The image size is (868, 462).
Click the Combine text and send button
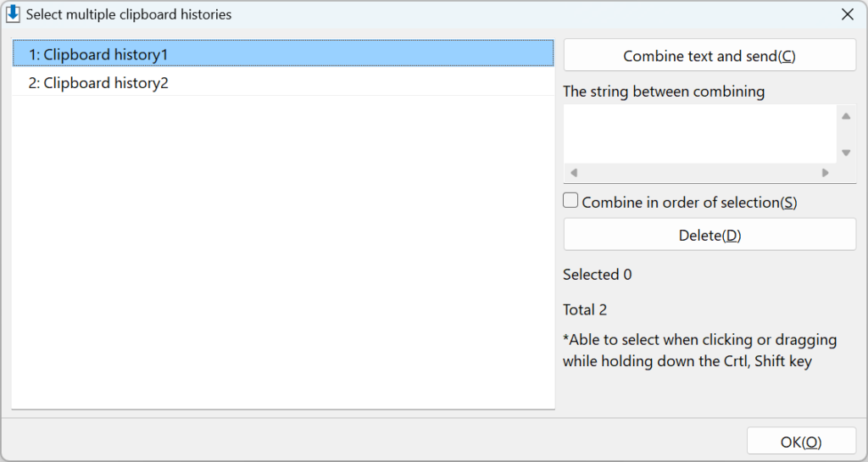[709, 55]
